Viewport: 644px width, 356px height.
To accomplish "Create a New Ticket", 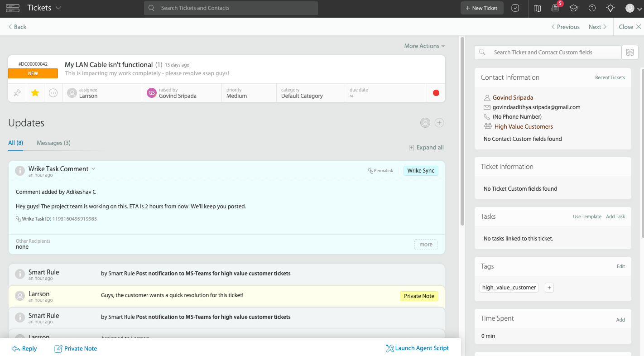I will (482, 8).
